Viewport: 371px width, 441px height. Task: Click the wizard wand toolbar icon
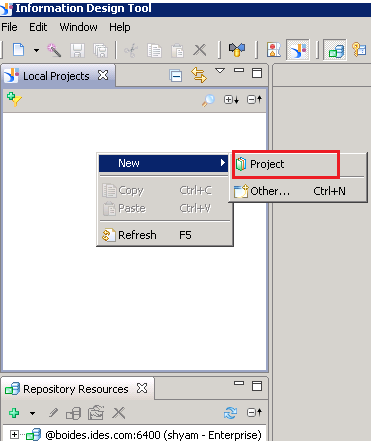54,50
